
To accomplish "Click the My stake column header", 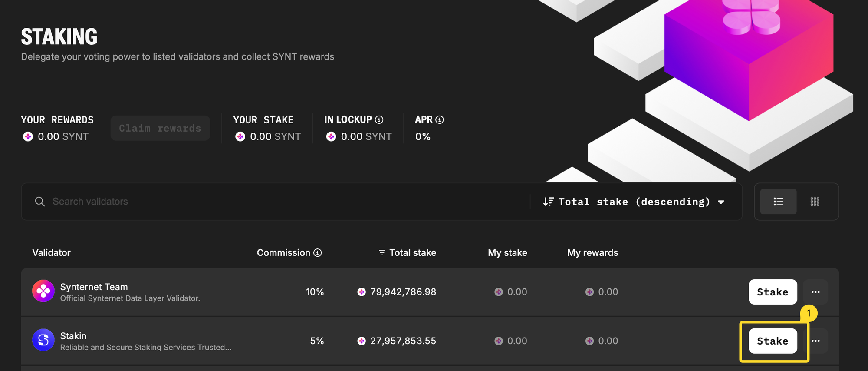I will 507,253.
